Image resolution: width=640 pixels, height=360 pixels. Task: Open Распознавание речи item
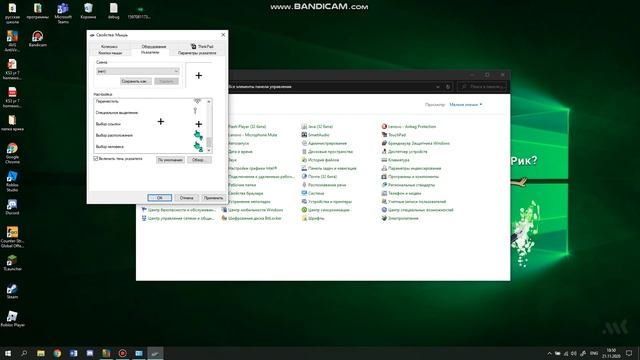tap(324, 185)
